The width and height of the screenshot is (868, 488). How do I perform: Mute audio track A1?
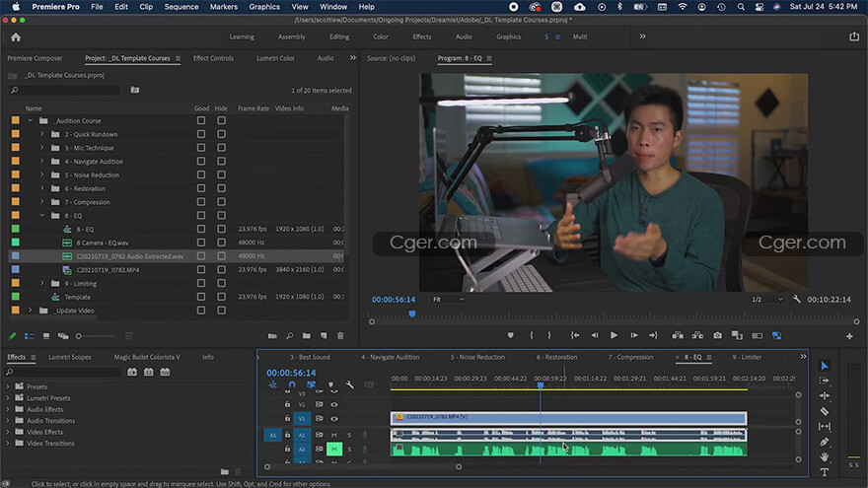coord(333,435)
